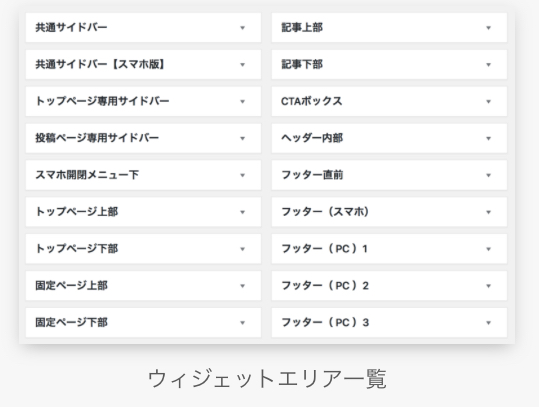Click the CTAボックス panel title
Screen dimensions: 539x407
pos(311,101)
